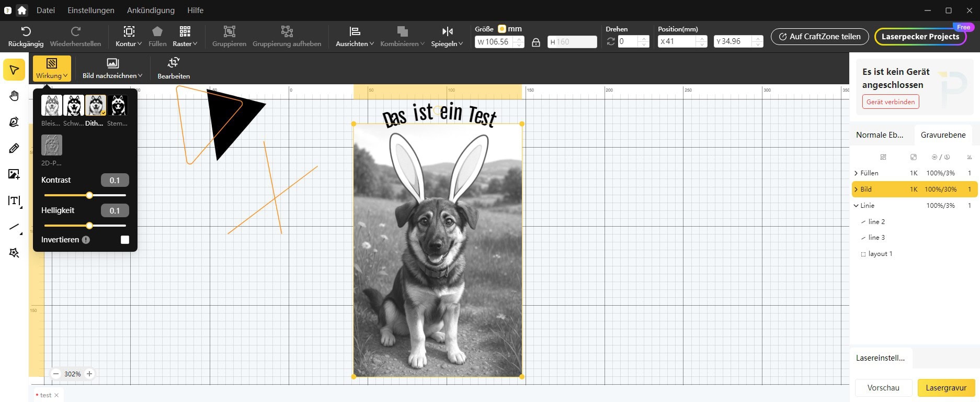Click the Bearbeiten edit icon

point(174,63)
